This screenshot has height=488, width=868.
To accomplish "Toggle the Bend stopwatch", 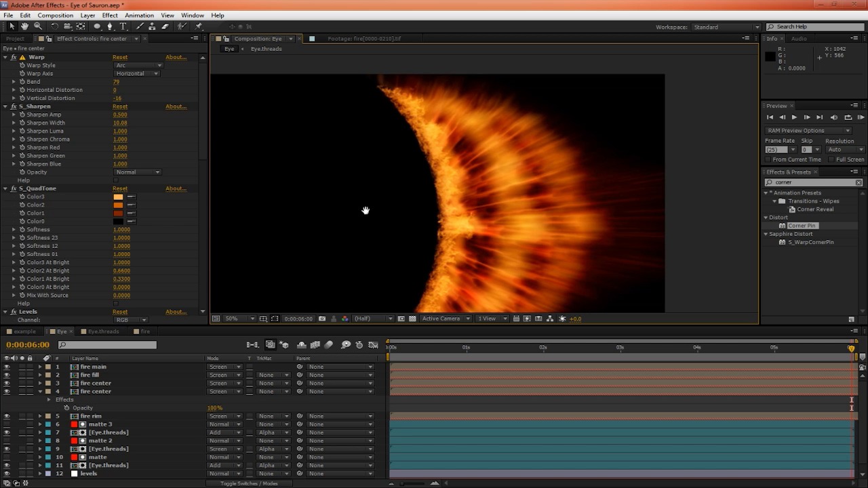I will click(22, 81).
